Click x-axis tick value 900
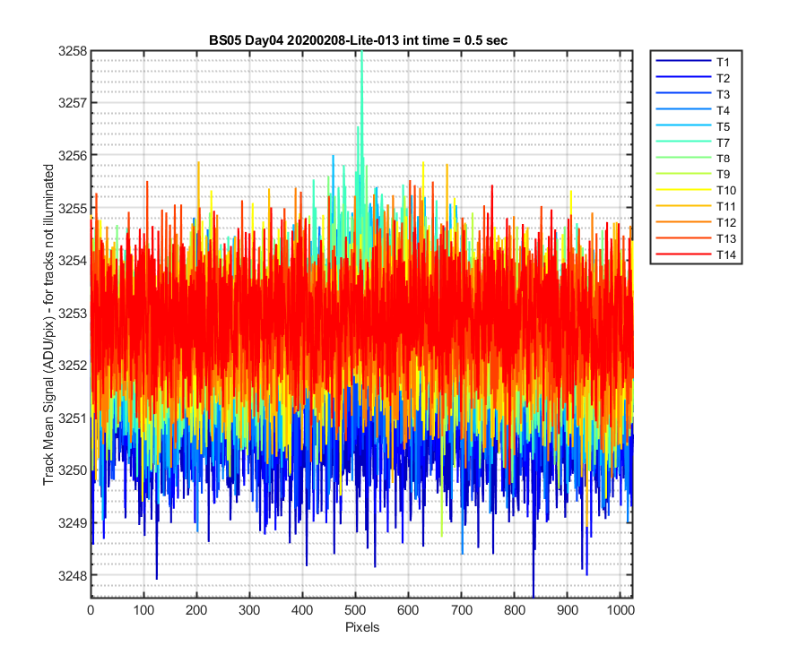 568,610
